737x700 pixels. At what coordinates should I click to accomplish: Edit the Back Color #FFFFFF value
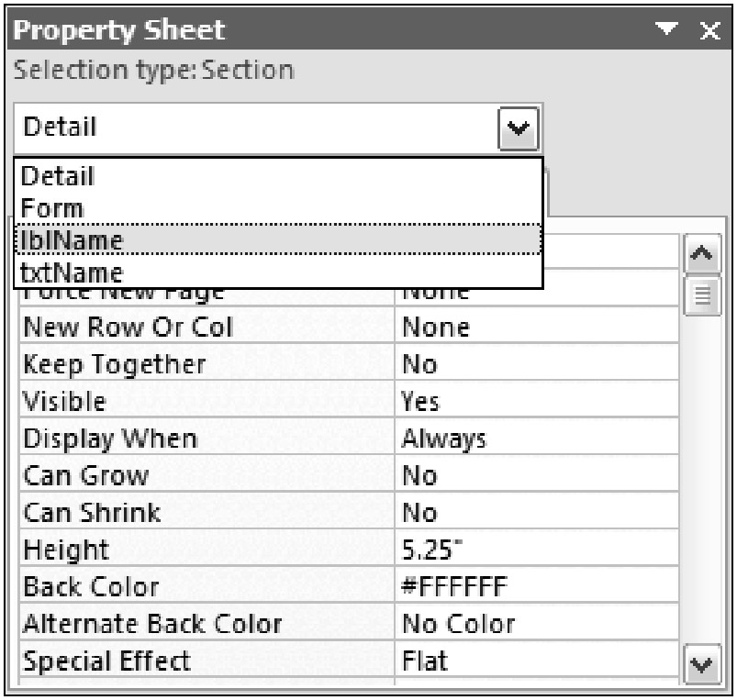click(536, 586)
